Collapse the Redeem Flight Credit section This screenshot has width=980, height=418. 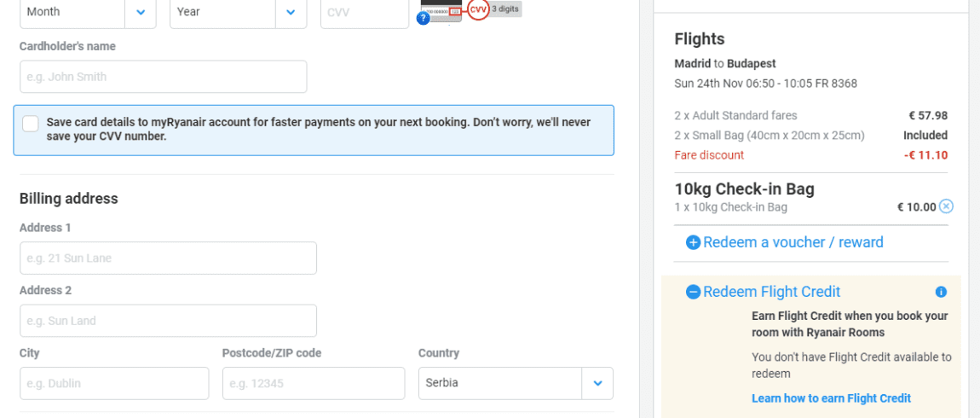[771, 292]
